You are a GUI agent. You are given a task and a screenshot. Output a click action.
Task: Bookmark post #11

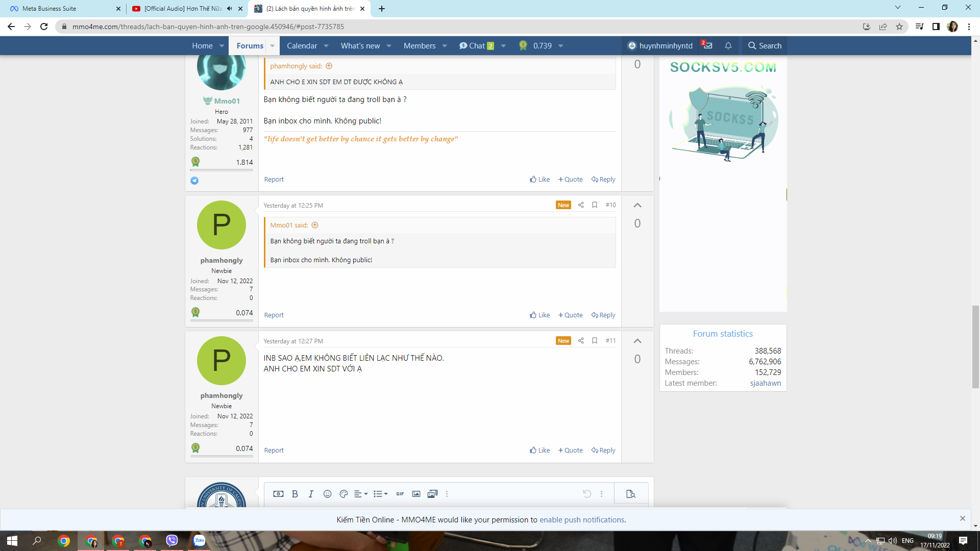point(595,341)
